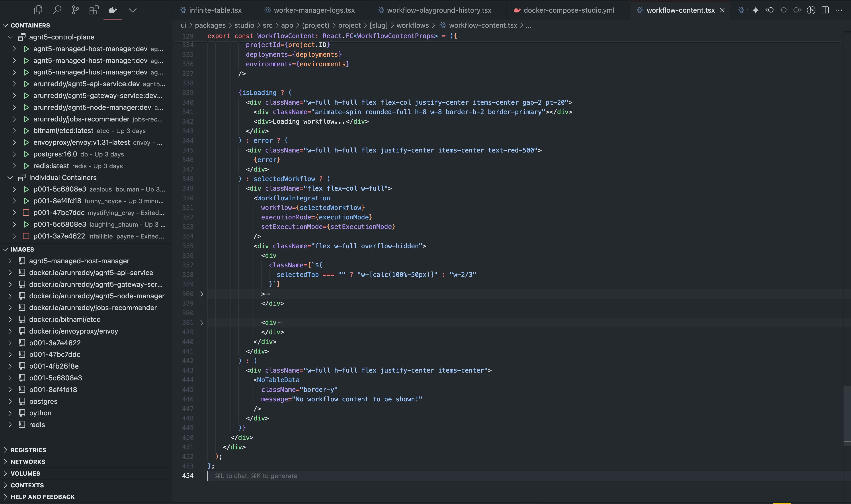Unfold collapsed code at line 360
851x504 pixels.
(202, 294)
